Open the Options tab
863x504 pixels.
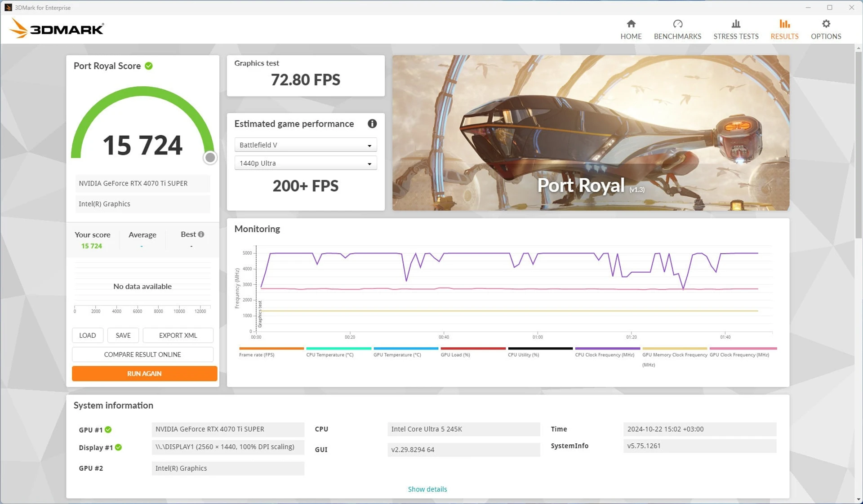826,30
